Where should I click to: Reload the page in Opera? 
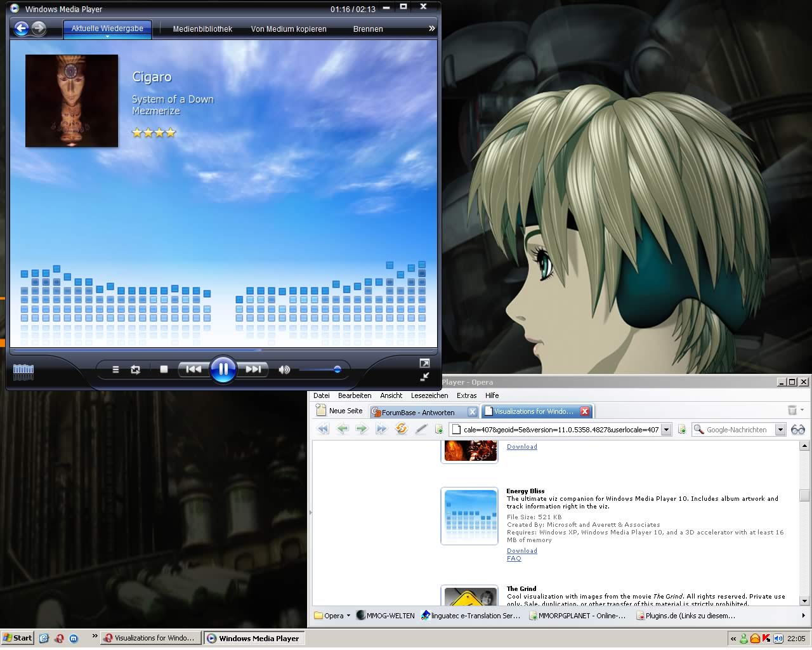click(401, 429)
